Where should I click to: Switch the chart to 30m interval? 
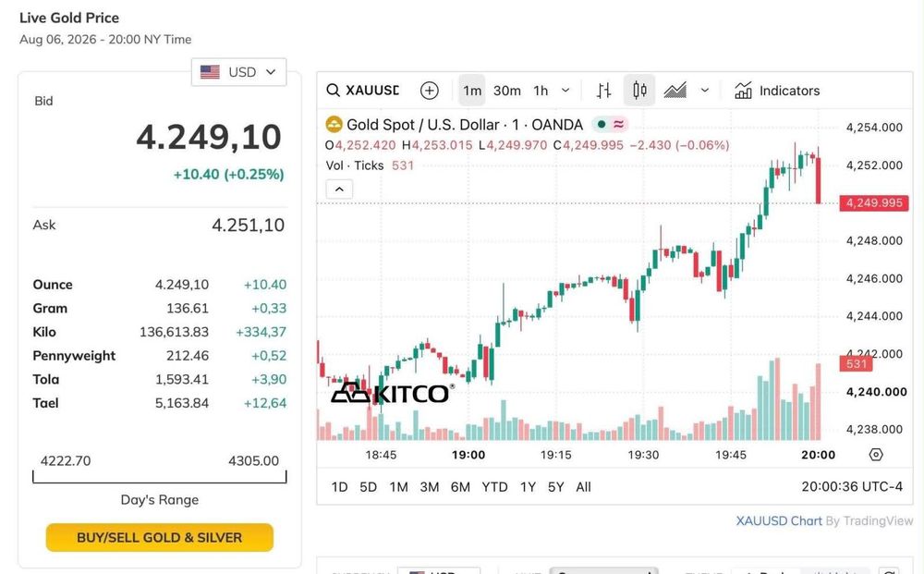506,91
